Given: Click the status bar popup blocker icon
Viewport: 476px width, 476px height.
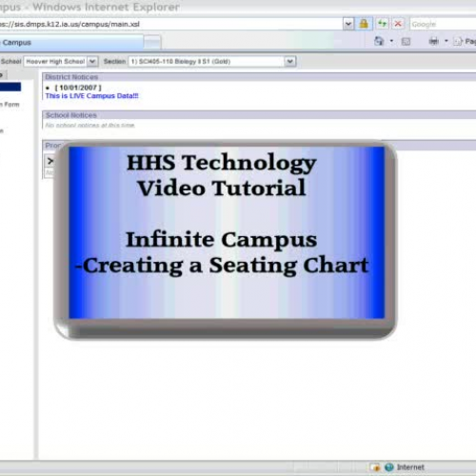Looking at the screenshot, I should (x=375, y=467).
